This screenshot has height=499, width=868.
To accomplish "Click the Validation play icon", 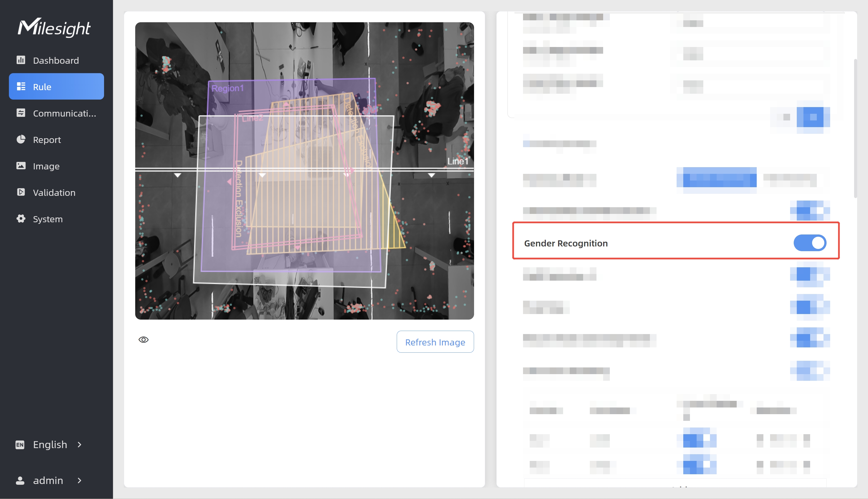I will click(x=21, y=192).
